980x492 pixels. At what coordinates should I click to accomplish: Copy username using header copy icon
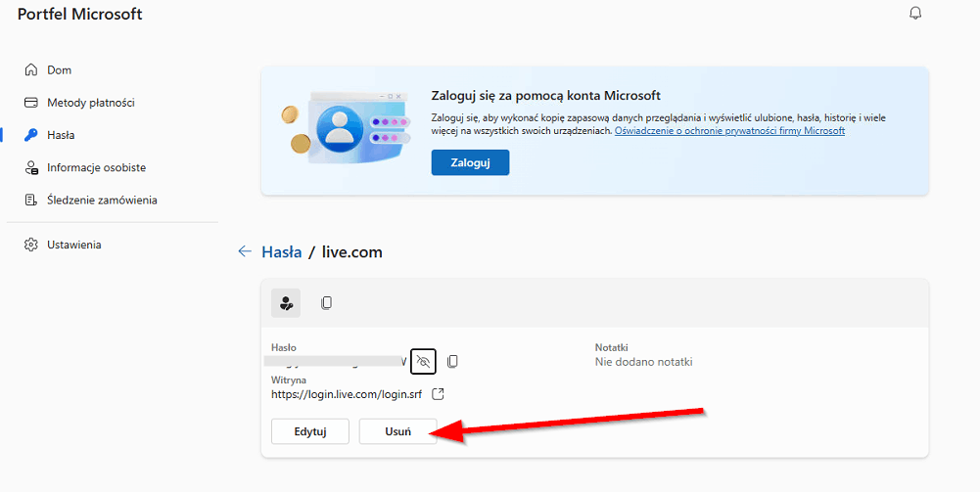(326, 303)
